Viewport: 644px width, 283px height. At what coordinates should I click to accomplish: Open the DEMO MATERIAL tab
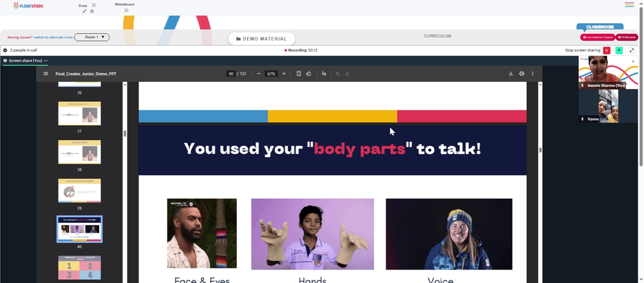pos(261,39)
